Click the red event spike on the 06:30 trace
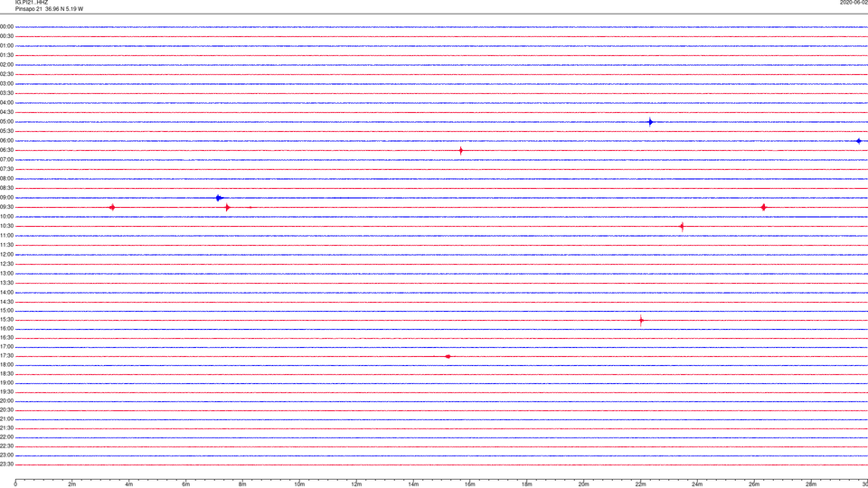 click(460, 151)
